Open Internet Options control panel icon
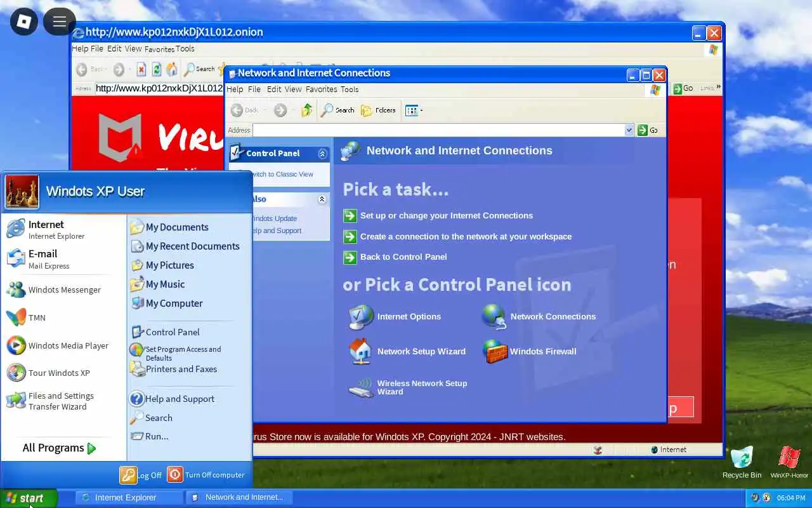 [x=395, y=316]
